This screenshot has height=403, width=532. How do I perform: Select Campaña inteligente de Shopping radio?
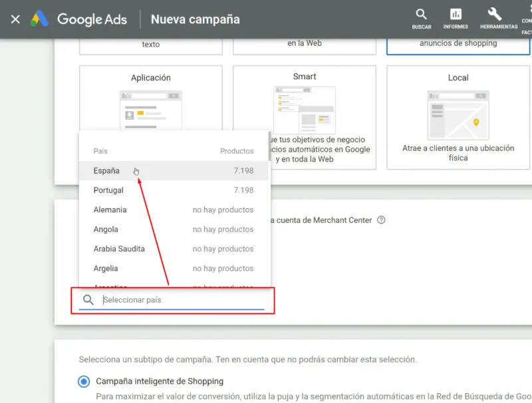(x=84, y=382)
